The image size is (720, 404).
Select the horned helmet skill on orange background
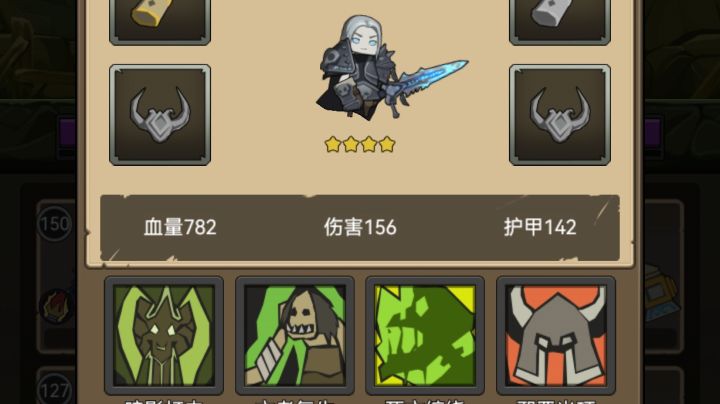(556, 336)
